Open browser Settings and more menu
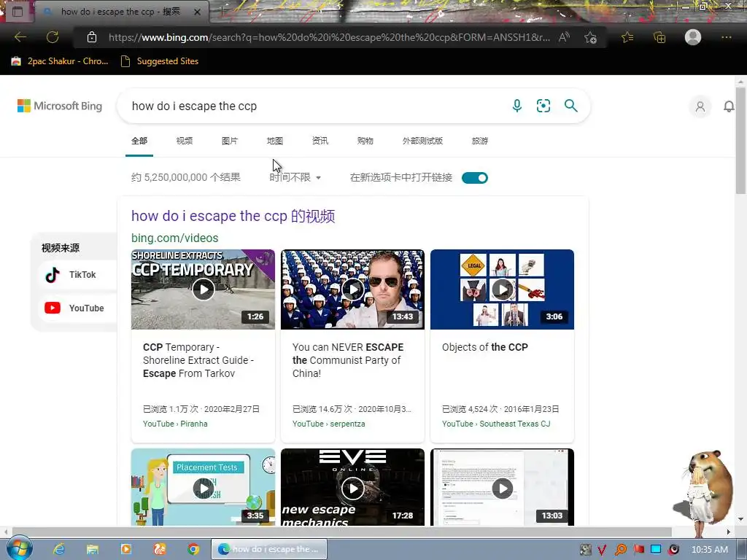 pos(726,37)
